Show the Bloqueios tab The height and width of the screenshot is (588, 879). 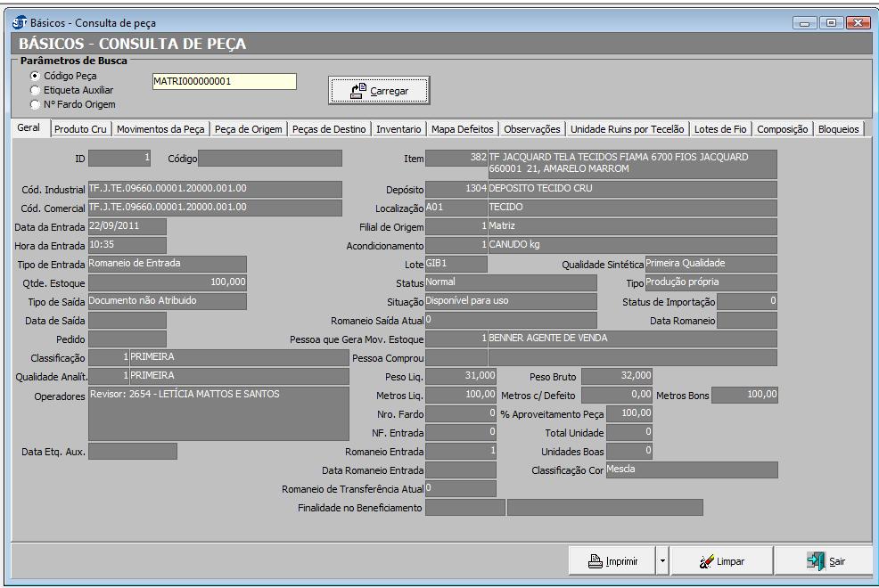tap(838, 129)
